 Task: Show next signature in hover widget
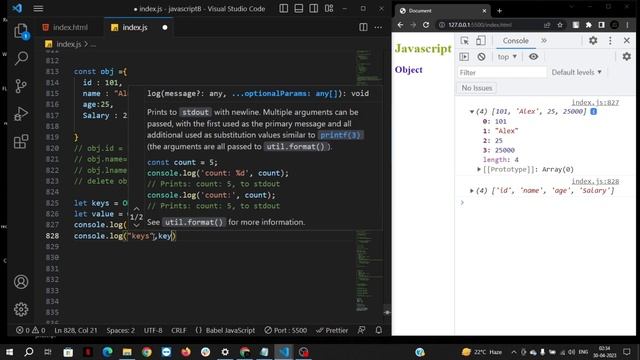pyautogui.click(x=137, y=225)
